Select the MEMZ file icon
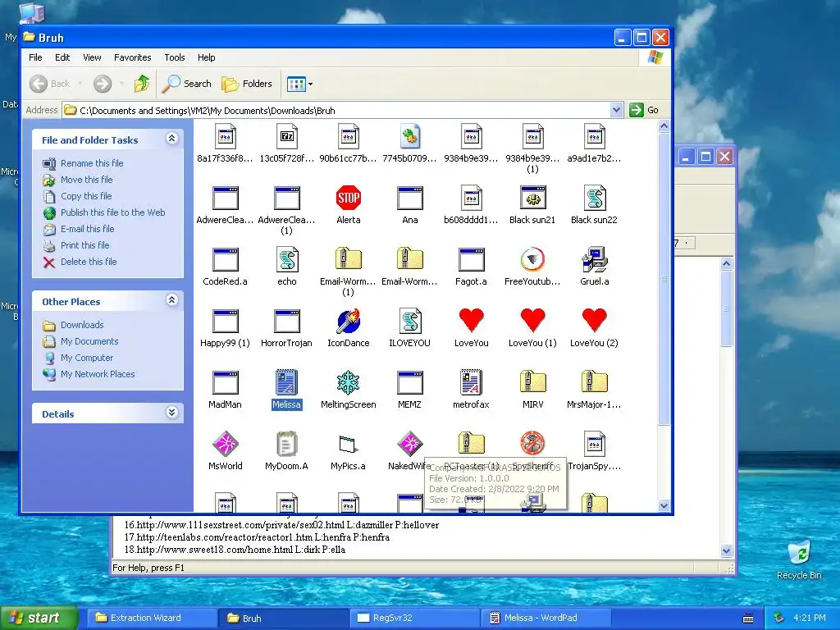This screenshot has height=630, width=840. click(x=410, y=384)
